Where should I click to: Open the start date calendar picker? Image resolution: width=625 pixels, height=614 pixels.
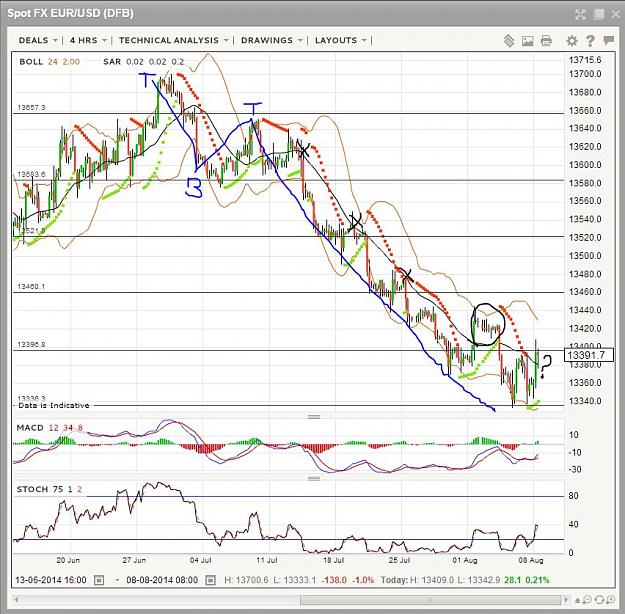click(x=99, y=580)
